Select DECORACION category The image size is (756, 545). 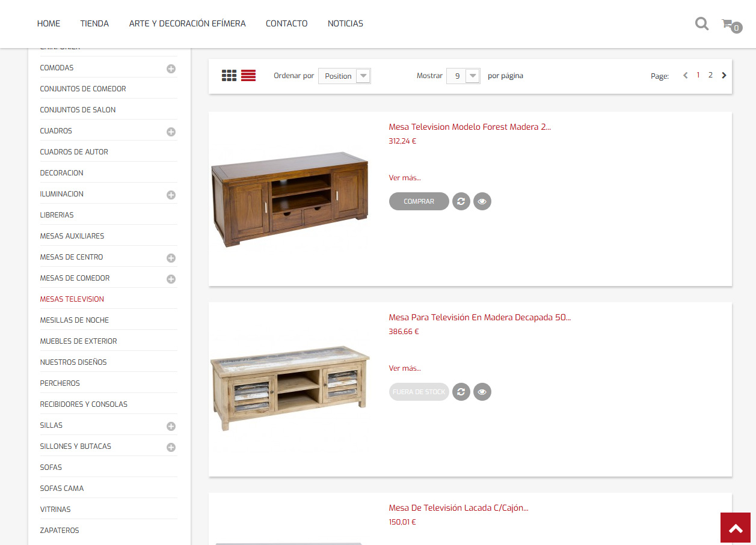coord(61,173)
